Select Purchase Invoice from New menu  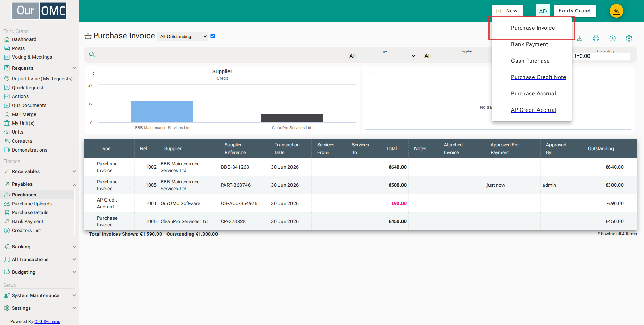tap(533, 28)
